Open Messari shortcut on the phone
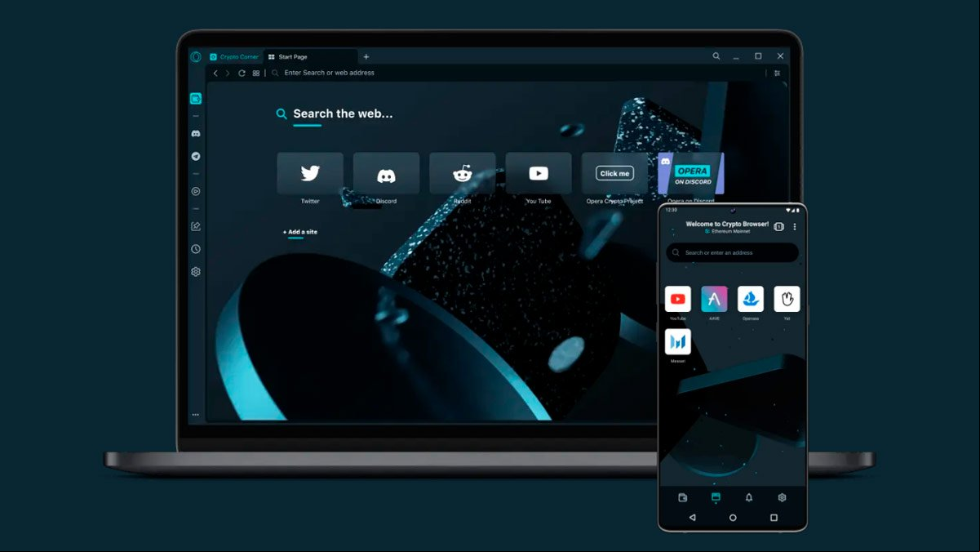This screenshot has height=552, width=980. 678,341
